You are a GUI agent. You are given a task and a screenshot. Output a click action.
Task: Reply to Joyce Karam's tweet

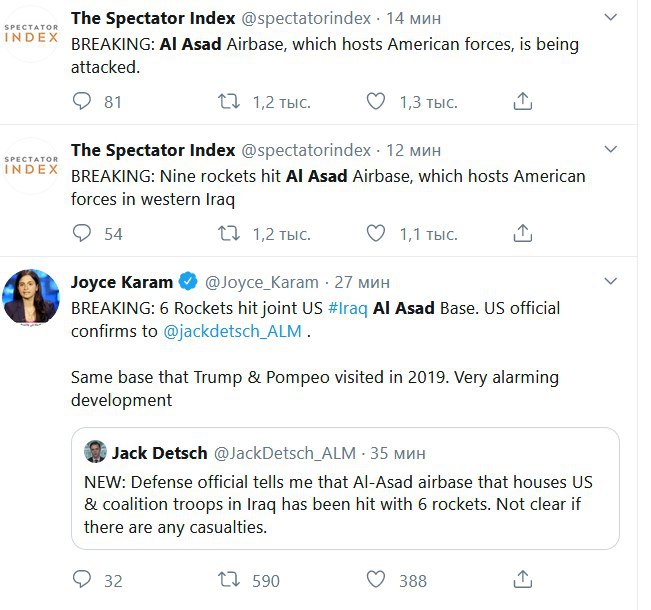click(82, 580)
